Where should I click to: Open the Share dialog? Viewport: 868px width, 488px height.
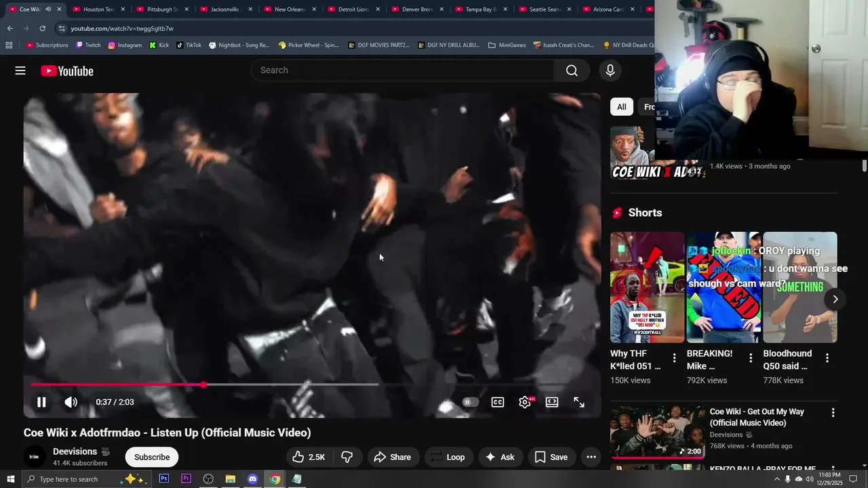pyautogui.click(x=393, y=457)
